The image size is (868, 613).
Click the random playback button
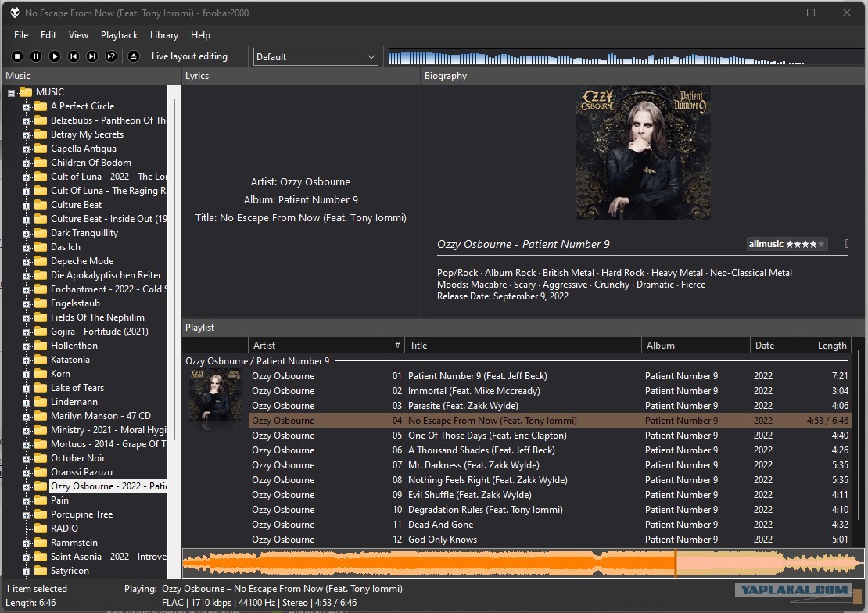111,56
